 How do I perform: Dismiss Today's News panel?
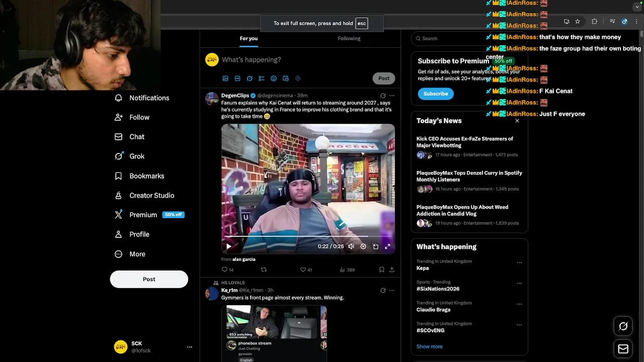517,121
